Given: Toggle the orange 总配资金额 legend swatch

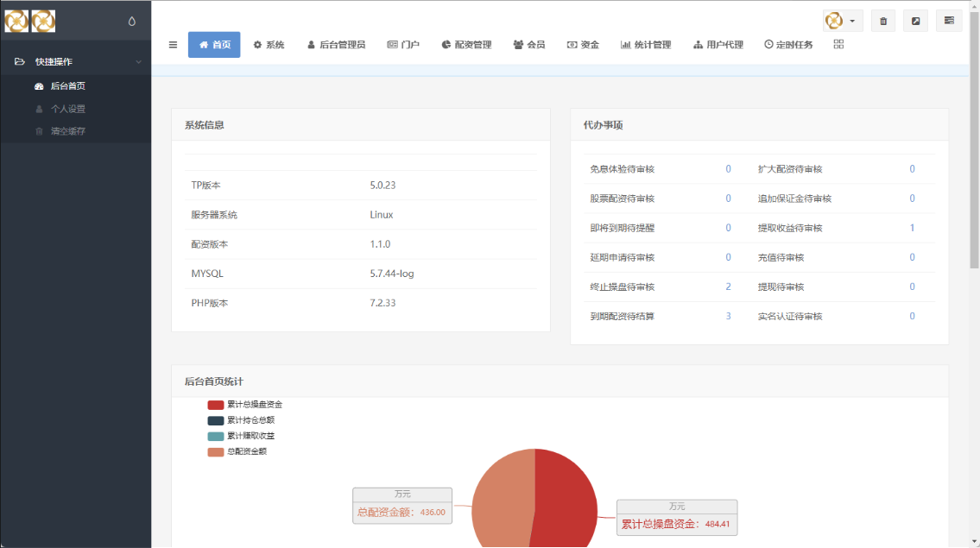Looking at the screenshot, I should click(x=216, y=451).
